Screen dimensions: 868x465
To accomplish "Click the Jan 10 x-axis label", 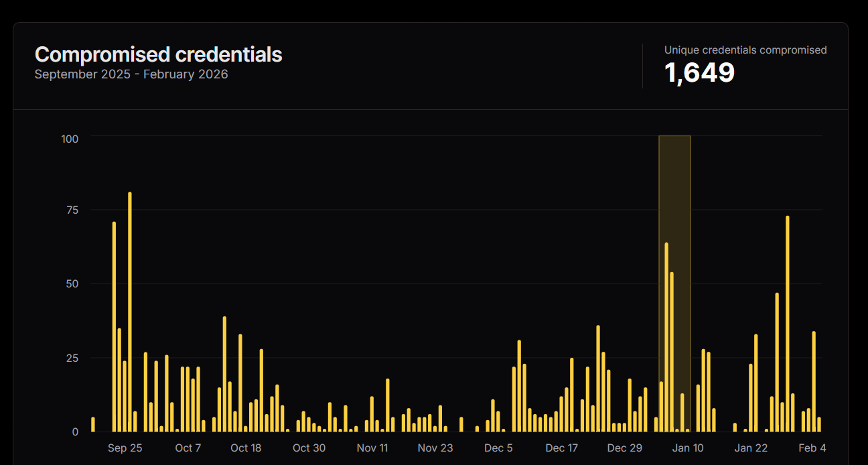I will pos(688,448).
